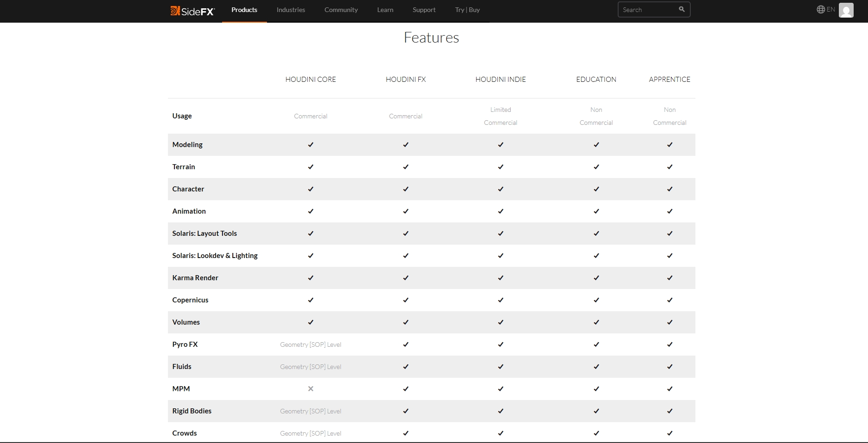Click Rigid Bodies checkmark under Houdini Indie
Image resolution: width=868 pixels, height=443 pixels.
click(501, 411)
